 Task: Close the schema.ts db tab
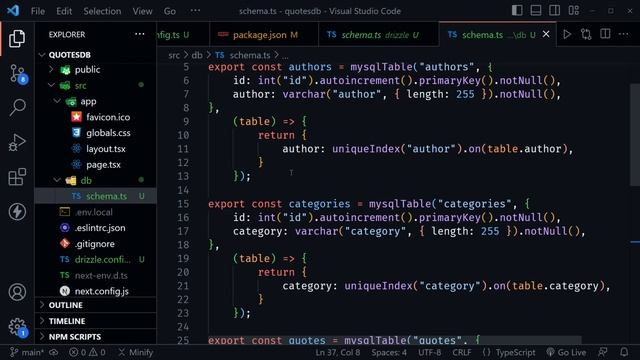[x=546, y=34]
